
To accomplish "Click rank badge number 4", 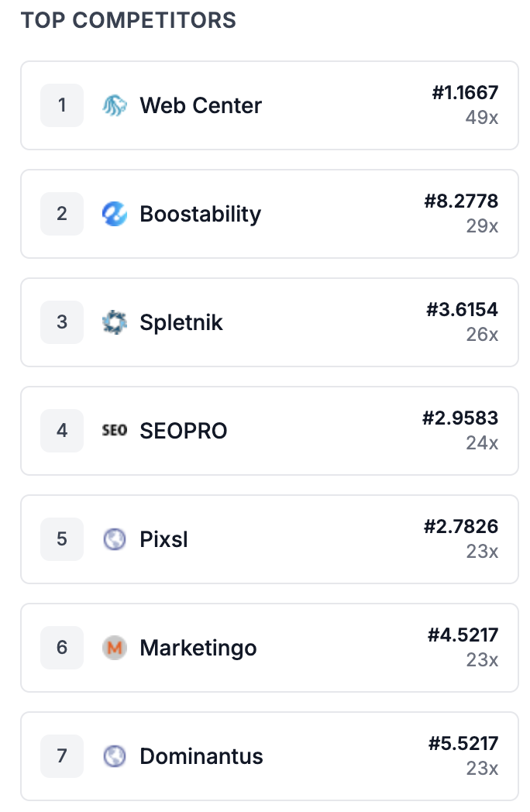I will point(62,431).
